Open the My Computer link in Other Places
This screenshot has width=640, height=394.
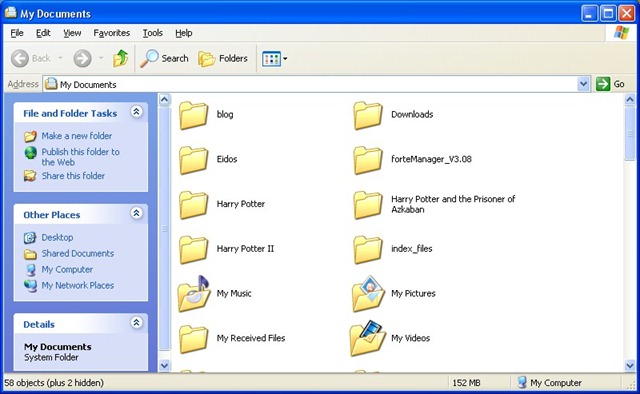point(67,269)
